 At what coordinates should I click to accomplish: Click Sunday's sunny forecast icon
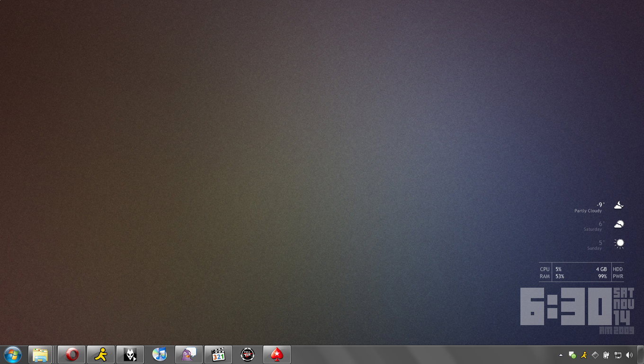click(619, 244)
